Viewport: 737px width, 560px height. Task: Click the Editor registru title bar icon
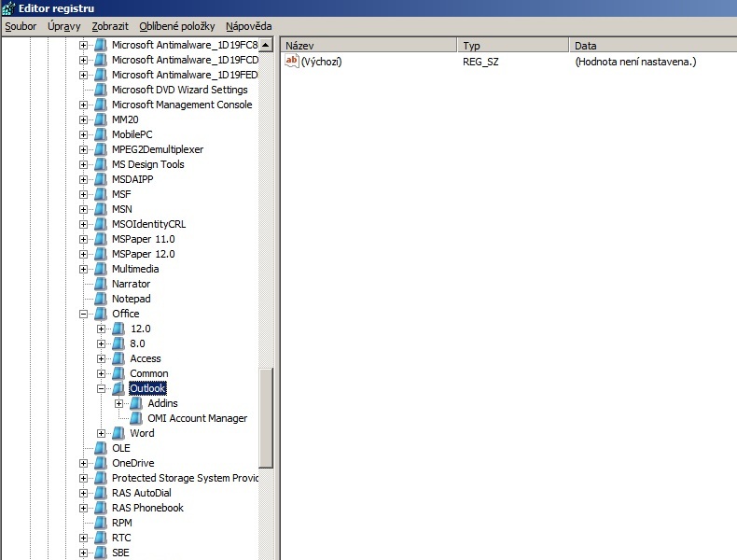tap(8, 8)
